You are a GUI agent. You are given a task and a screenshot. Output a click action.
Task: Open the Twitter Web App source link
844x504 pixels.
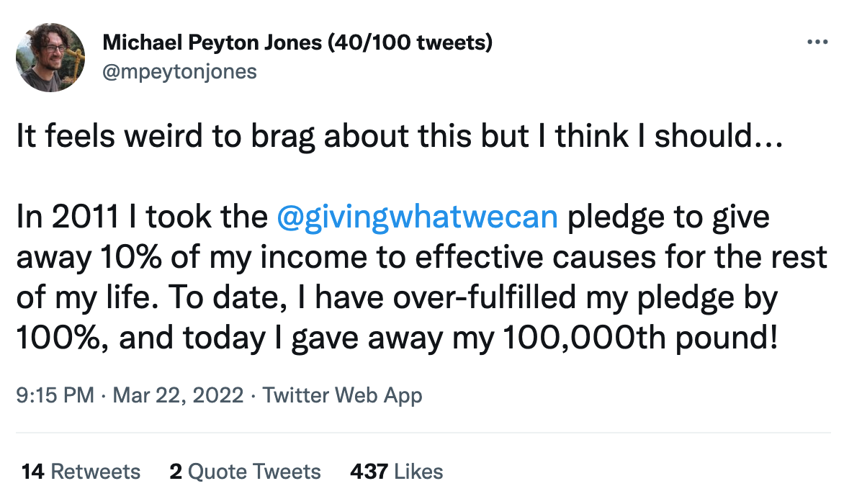(x=342, y=395)
